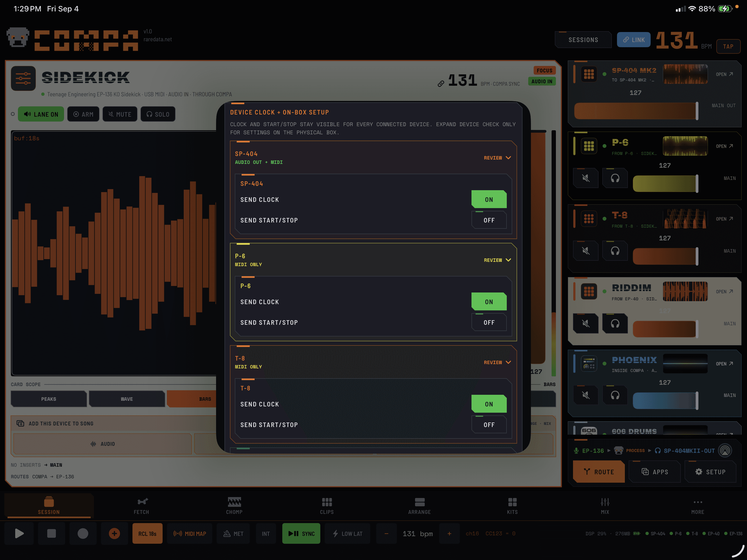Viewport: 747px width, 560px height.
Task: Open the RIDDIM pad grid icon
Action: 589,291
